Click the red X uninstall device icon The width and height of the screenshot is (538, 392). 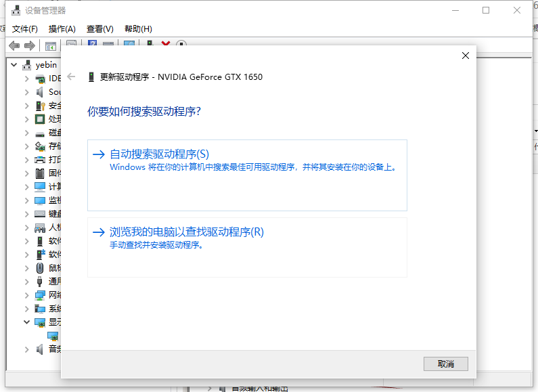(x=166, y=43)
